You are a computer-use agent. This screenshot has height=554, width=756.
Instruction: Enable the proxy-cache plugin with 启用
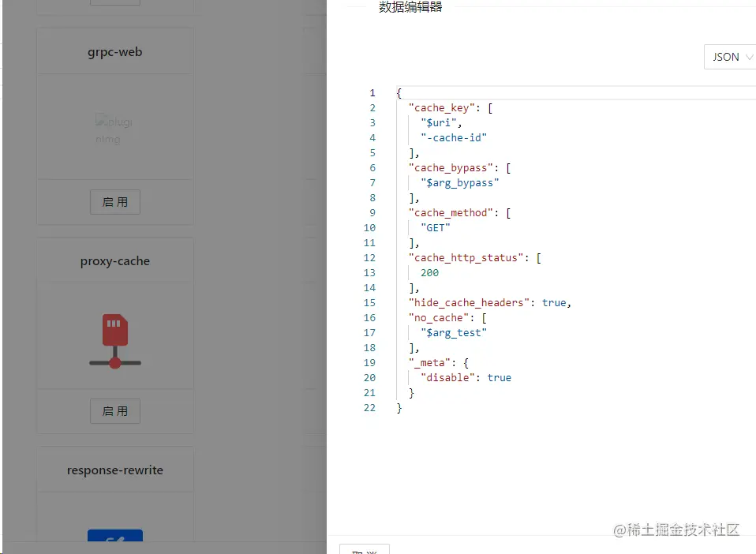point(115,411)
